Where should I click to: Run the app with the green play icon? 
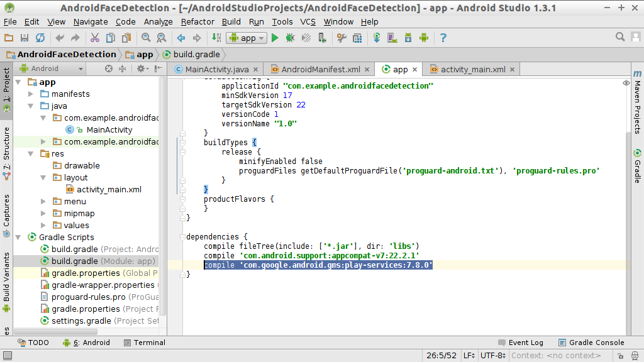pyautogui.click(x=275, y=38)
